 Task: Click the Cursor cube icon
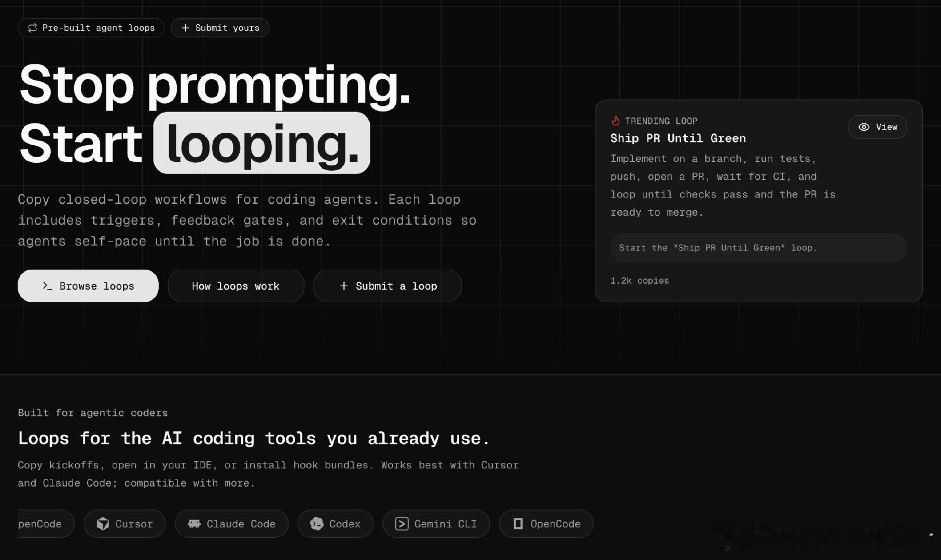103,524
